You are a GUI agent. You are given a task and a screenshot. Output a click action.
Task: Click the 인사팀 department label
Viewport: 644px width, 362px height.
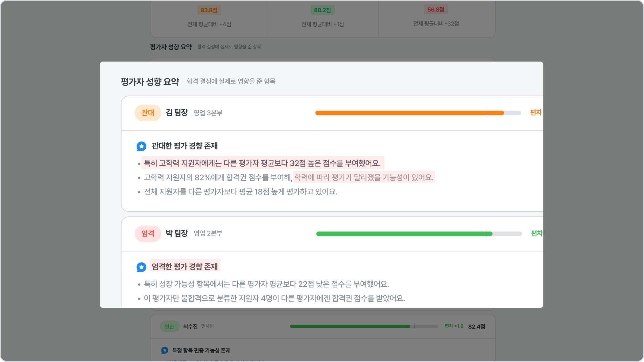[208, 326]
